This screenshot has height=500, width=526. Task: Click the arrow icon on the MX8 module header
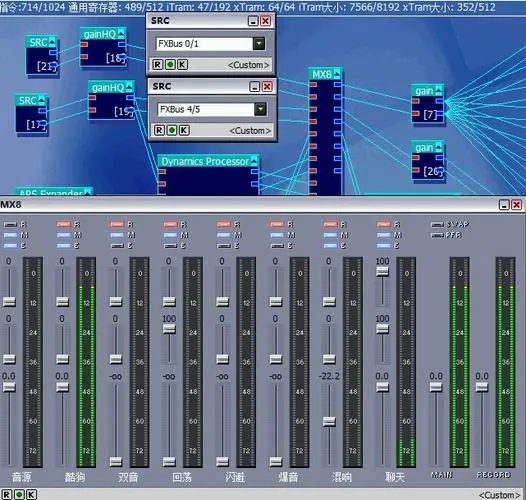click(337, 73)
